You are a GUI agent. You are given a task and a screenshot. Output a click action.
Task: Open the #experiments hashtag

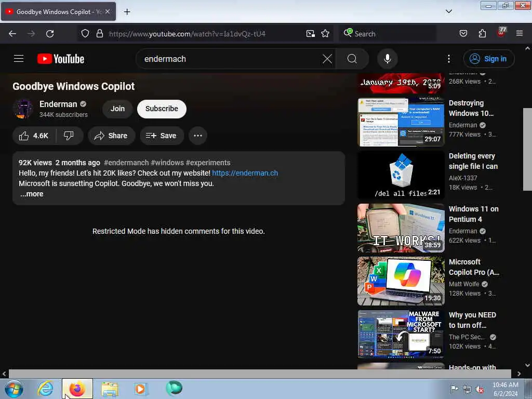click(208, 163)
